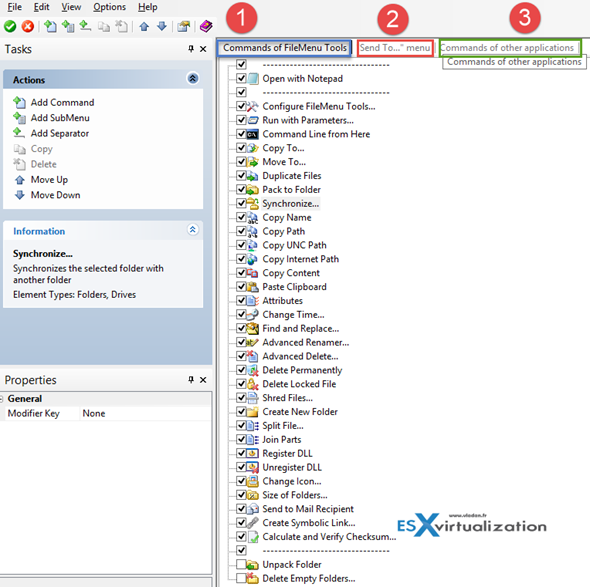Open the View menu

point(71,7)
